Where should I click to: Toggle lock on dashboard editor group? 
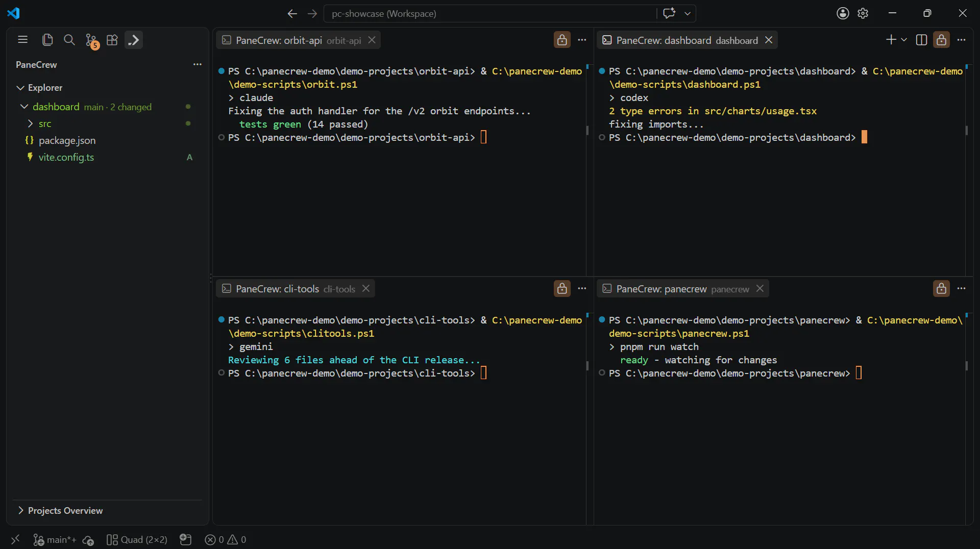[x=941, y=40]
